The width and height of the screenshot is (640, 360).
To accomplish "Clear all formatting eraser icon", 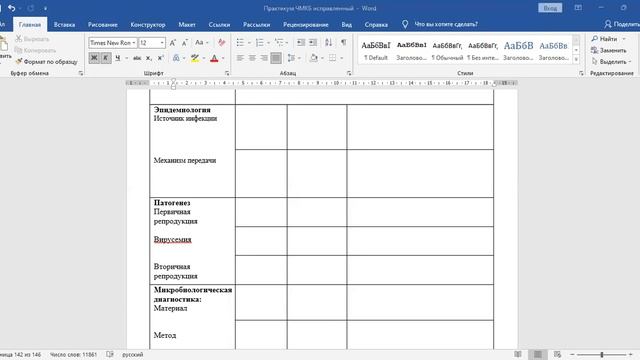I will [x=222, y=42].
